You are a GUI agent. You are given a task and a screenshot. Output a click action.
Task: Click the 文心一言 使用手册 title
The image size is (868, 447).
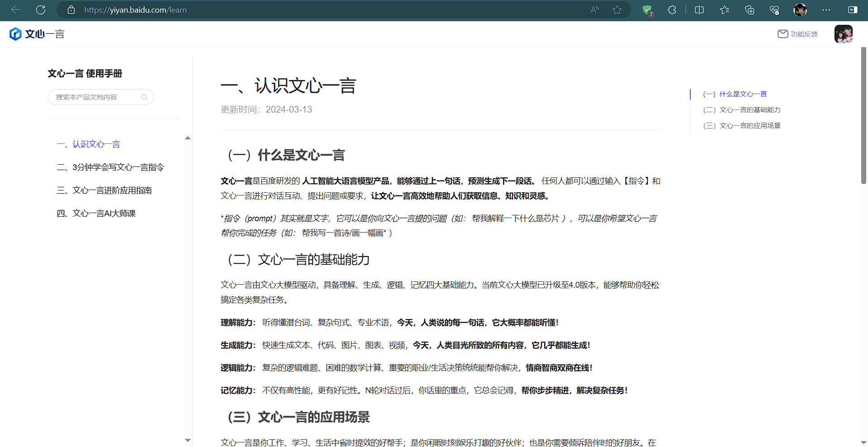[x=85, y=73]
